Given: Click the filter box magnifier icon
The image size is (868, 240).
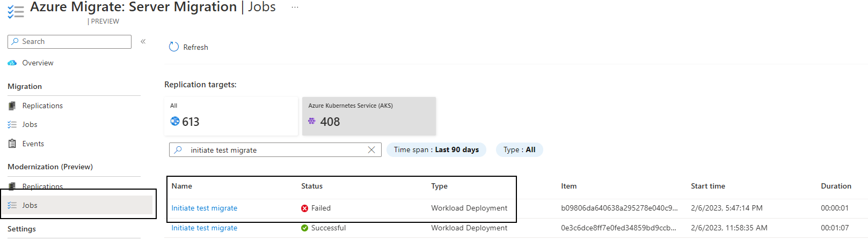Looking at the screenshot, I should coord(178,150).
